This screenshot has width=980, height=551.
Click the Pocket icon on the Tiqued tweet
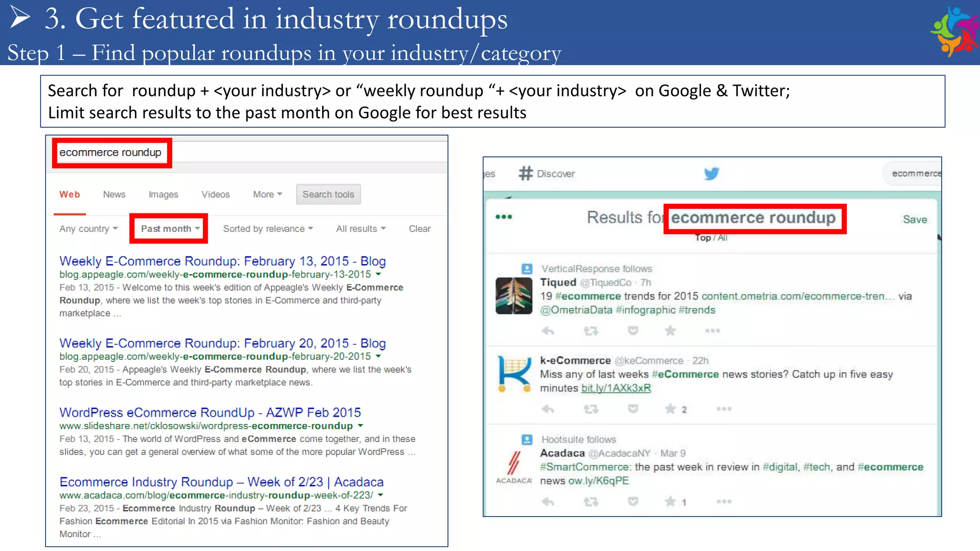[633, 331]
